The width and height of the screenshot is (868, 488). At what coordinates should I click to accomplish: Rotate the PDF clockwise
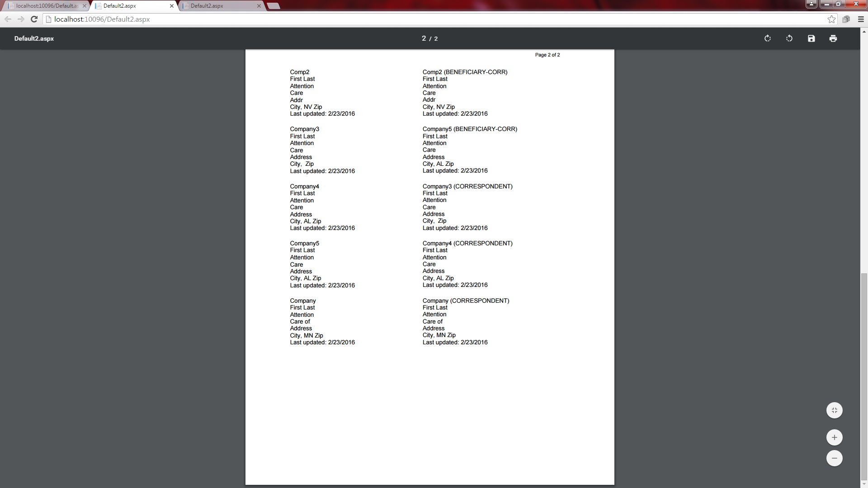(767, 38)
